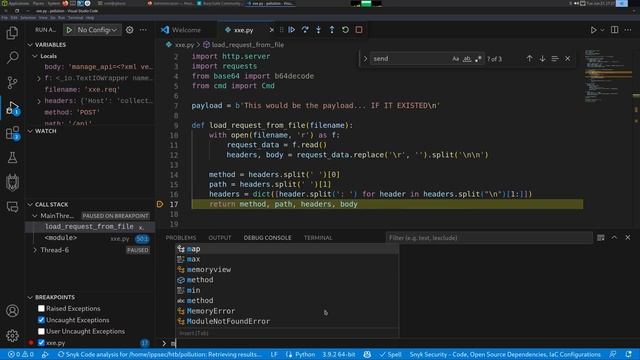
Task: Open errors and warnings in status bar
Action: pos(21,354)
